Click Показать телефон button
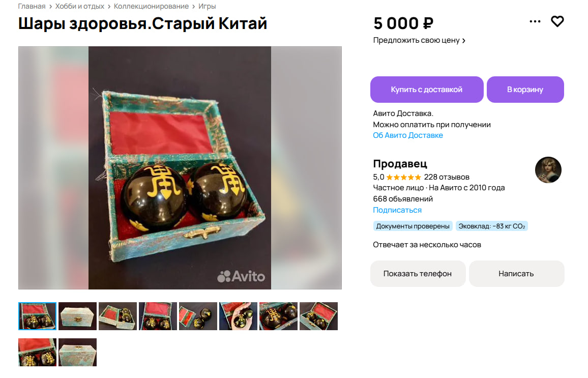Image resolution: width=588 pixels, height=378 pixels. [x=418, y=274]
